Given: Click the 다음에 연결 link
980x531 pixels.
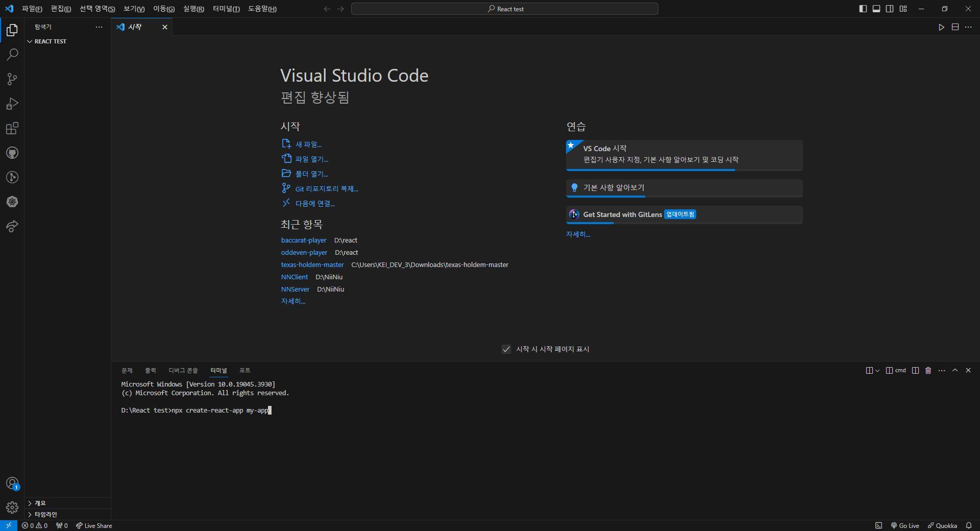Looking at the screenshot, I should pos(315,204).
